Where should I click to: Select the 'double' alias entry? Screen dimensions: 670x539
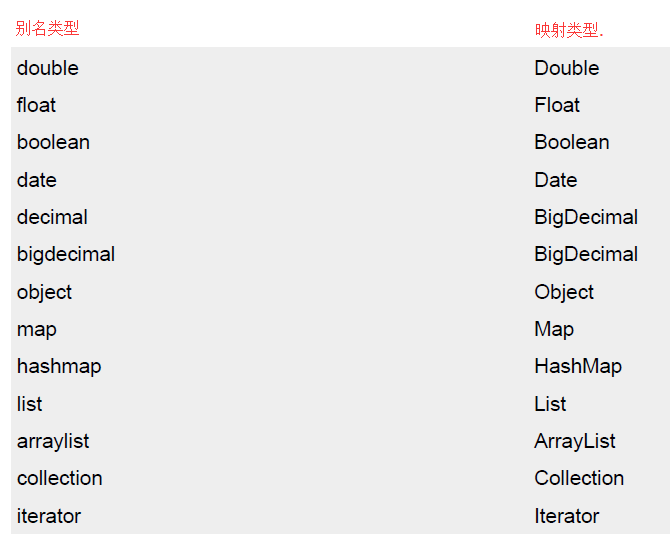pyautogui.click(x=47, y=68)
